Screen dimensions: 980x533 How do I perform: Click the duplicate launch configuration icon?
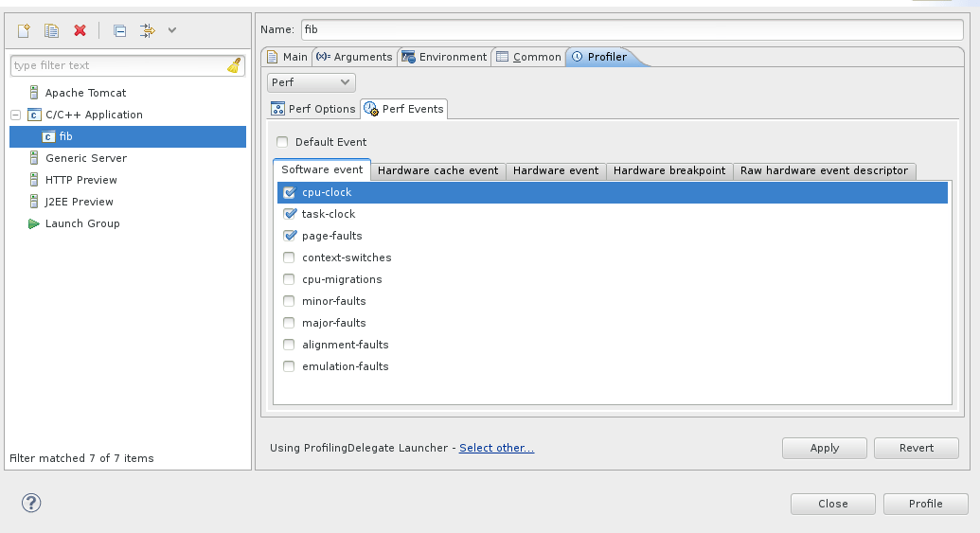(x=51, y=30)
